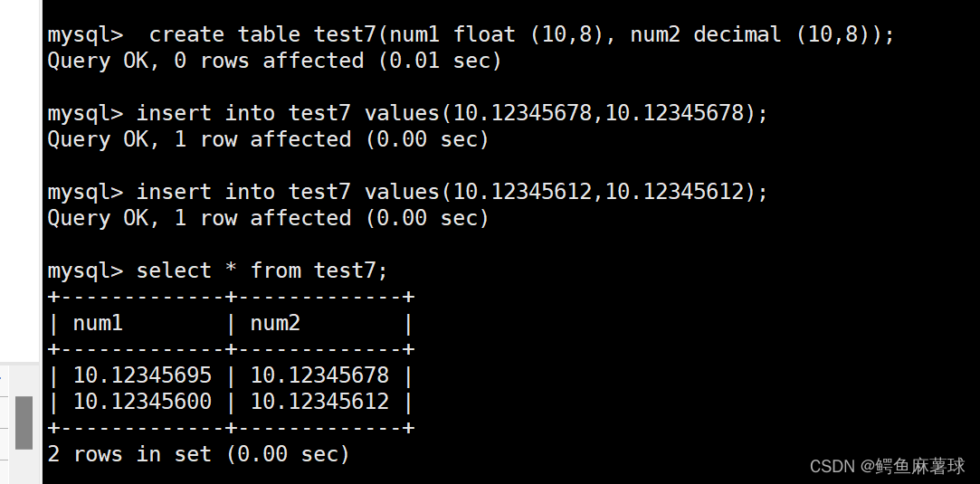Click the mysql> prompt before select
Screen dimensions: 980x484
[x=85, y=271]
